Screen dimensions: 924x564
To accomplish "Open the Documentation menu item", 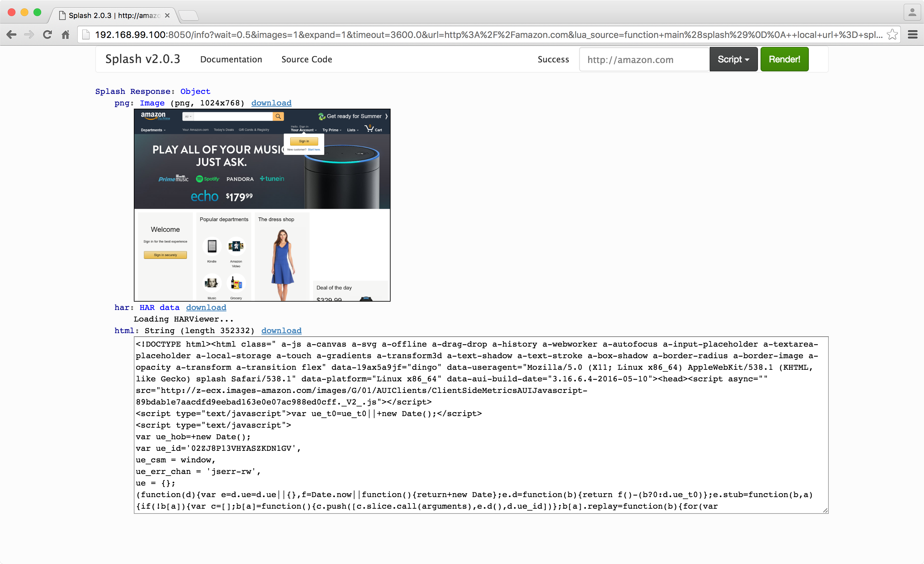I will pyautogui.click(x=231, y=59).
